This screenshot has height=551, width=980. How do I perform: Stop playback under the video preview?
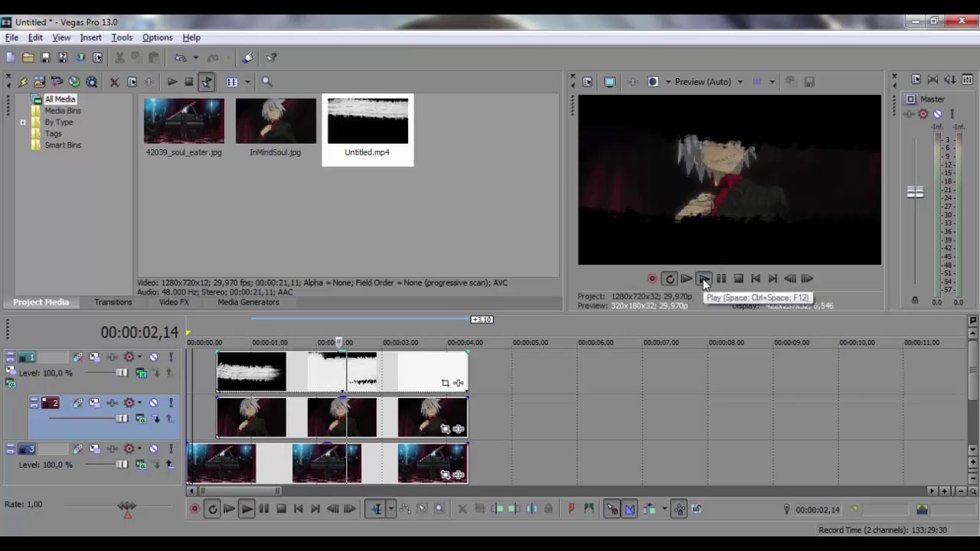point(739,279)
